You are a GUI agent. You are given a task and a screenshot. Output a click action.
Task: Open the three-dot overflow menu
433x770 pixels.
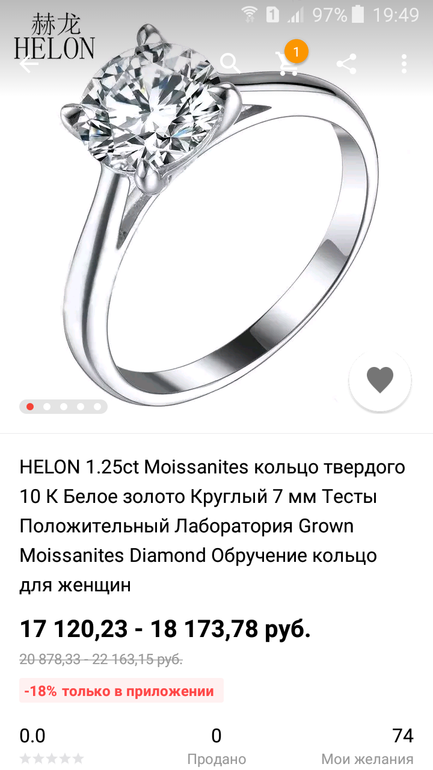click(x=404, y=64)
